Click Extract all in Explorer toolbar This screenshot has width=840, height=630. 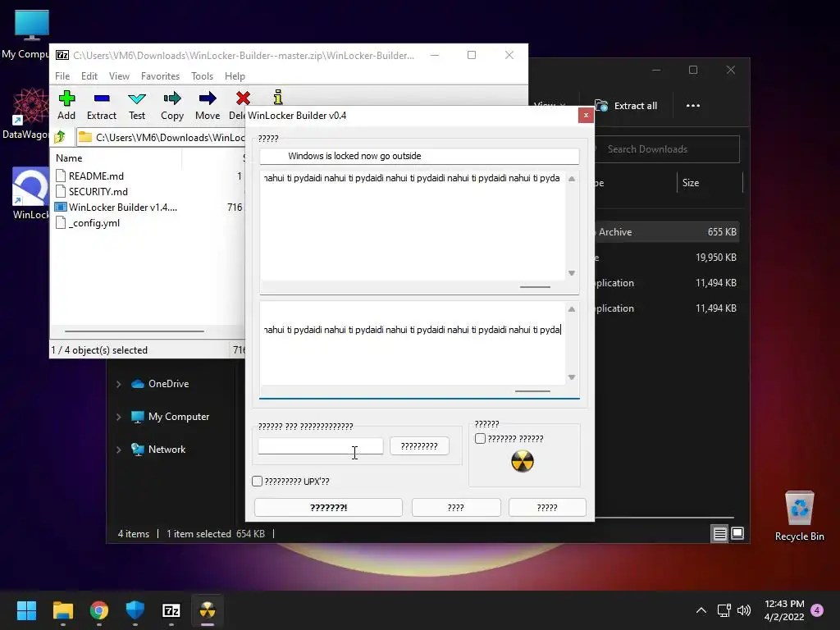[x=626, y=106]
